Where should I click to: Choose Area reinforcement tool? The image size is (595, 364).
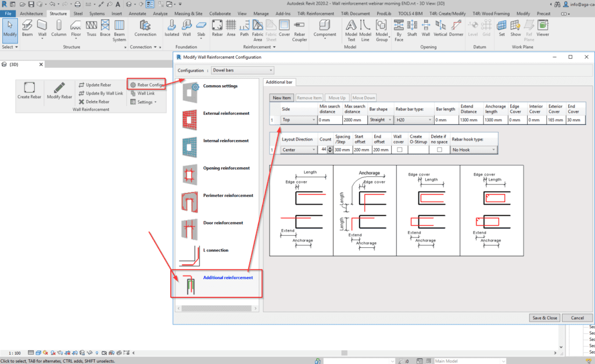(231, 28)
